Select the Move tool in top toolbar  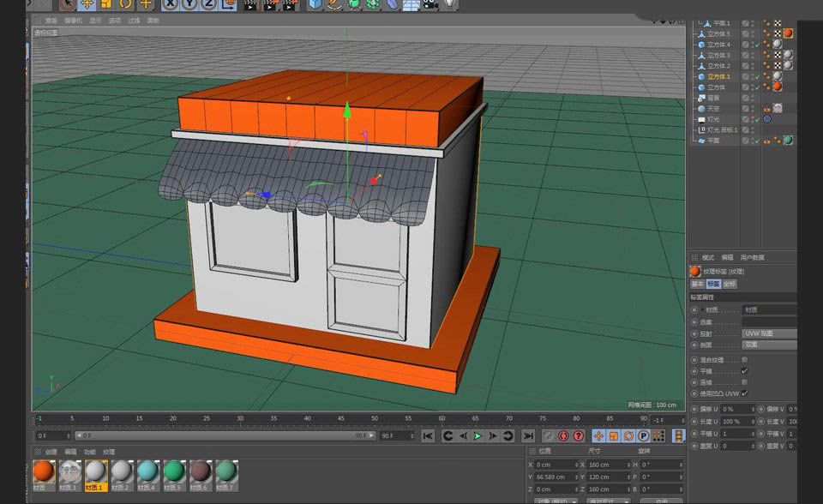click(x=87, y=3)
